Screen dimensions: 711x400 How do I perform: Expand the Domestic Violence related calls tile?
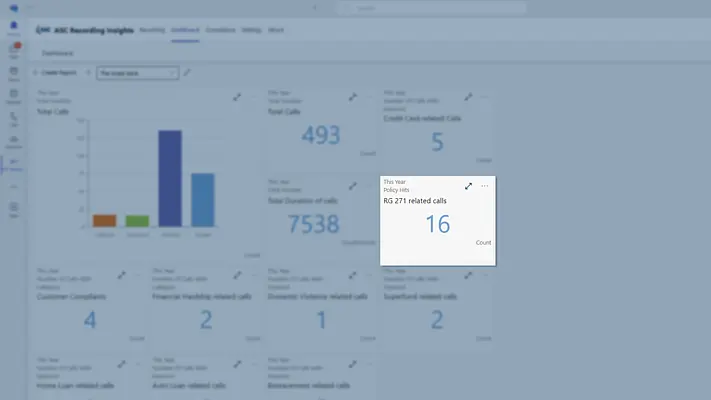click(352, 274)
